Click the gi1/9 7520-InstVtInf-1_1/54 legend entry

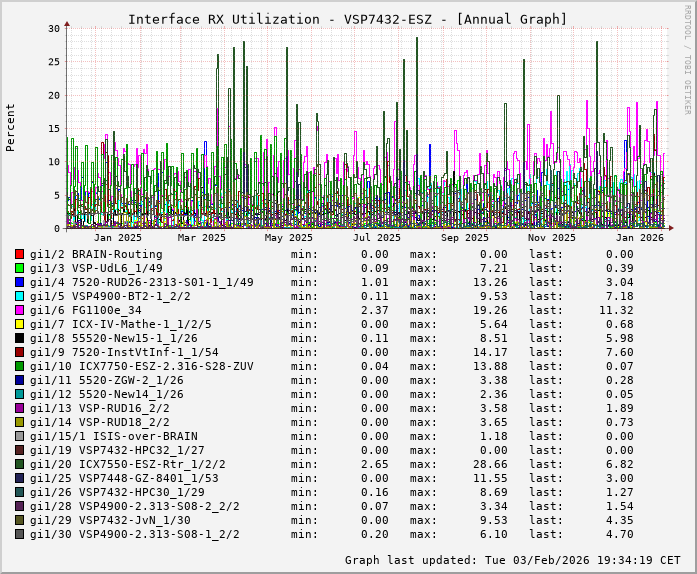coord(124,352)
